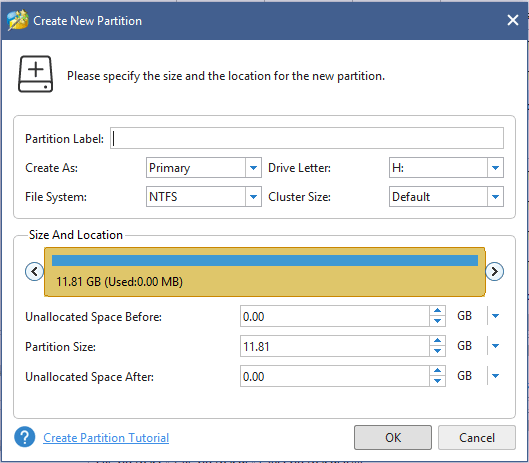The height and width of the screenshot is (463, 529).
Task: Open the Create Partition Tutorial link
Action: pyautogui.click(x=106, y=438)
